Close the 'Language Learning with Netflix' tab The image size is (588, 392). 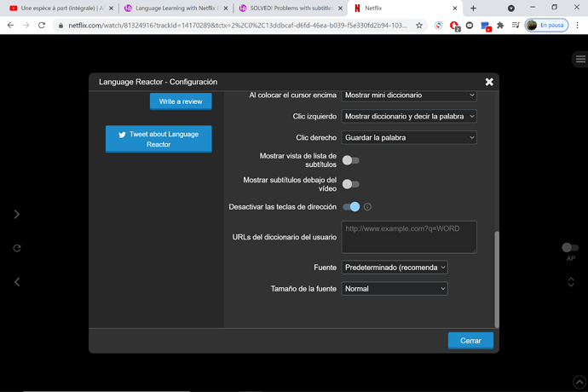click(x=226, y=8)
